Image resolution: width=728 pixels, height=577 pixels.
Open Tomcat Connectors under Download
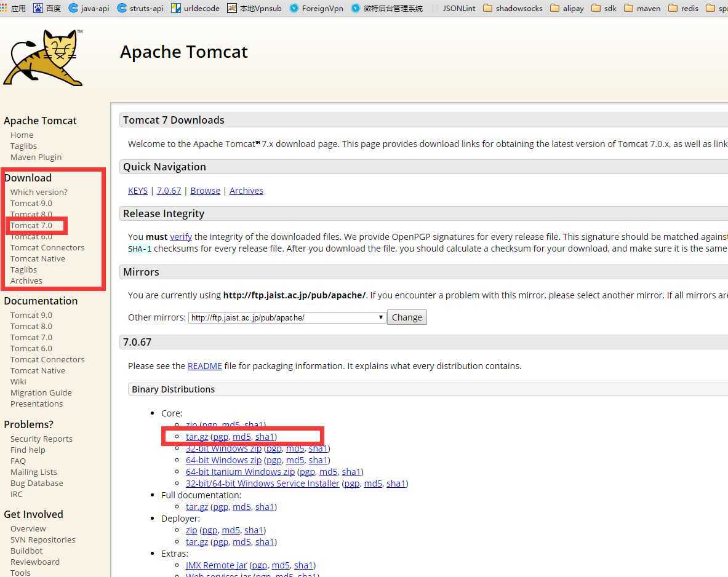tap(47, 248)
